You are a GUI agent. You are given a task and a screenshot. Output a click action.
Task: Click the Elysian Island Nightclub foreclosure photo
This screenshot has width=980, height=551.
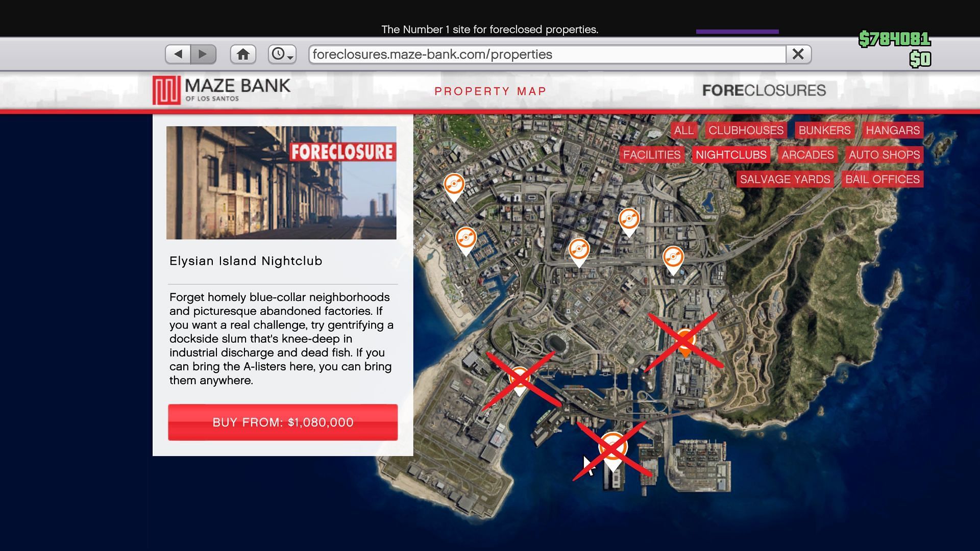pos(281,183)
